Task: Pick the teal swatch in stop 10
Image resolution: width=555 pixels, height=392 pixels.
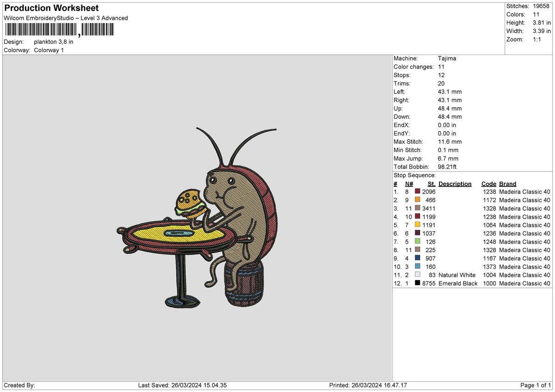Action: point(418,266)
